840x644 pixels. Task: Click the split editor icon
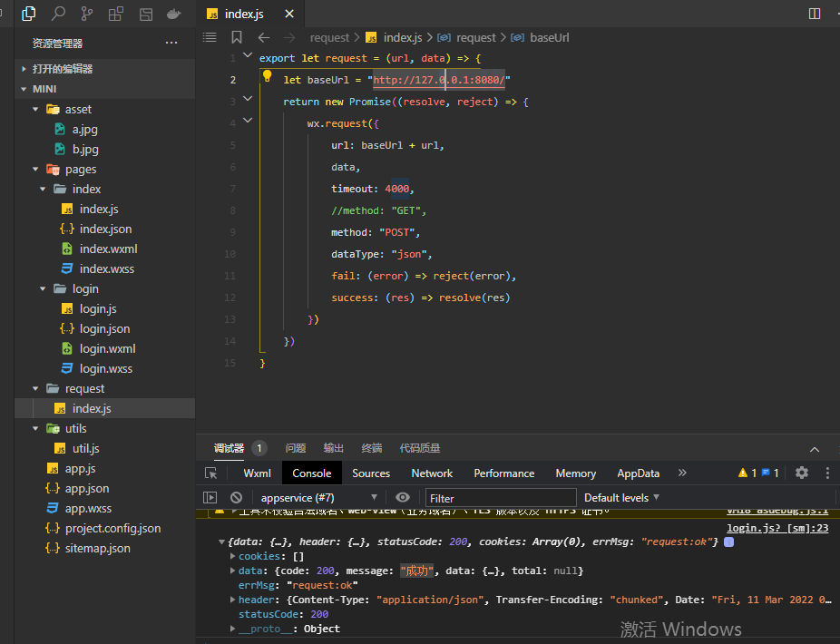(814, 14)
